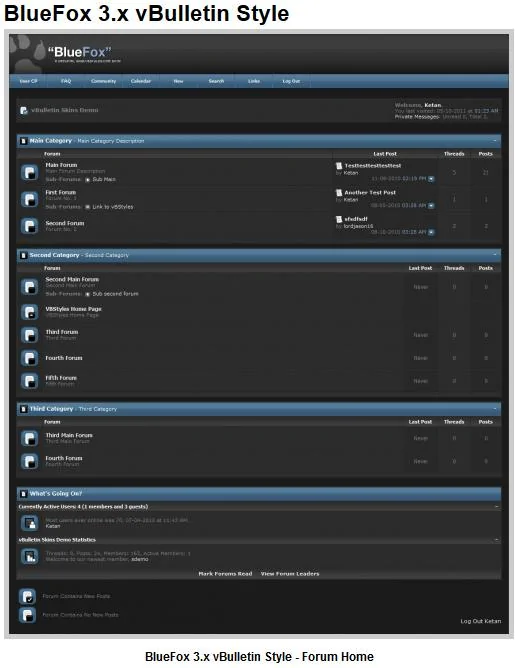The width and height of the screenshot is (515, 668).
Task: Click the Fifth Forum status icon
Action: click(x=29, y=381)
